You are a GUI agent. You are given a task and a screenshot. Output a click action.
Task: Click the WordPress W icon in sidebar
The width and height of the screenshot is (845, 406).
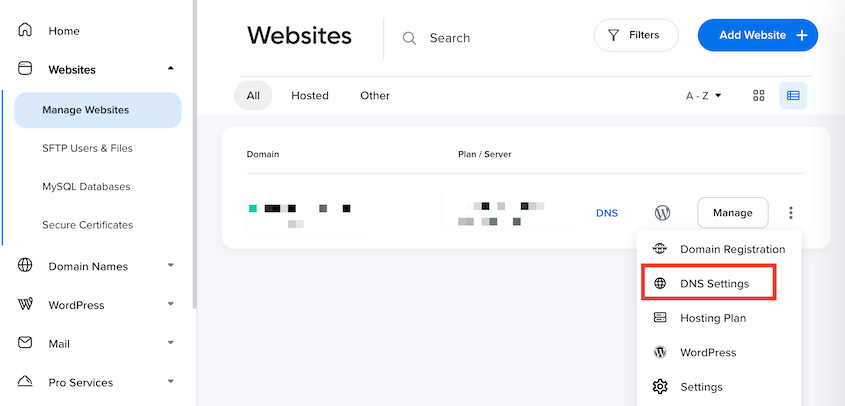[x=25, y=304]
